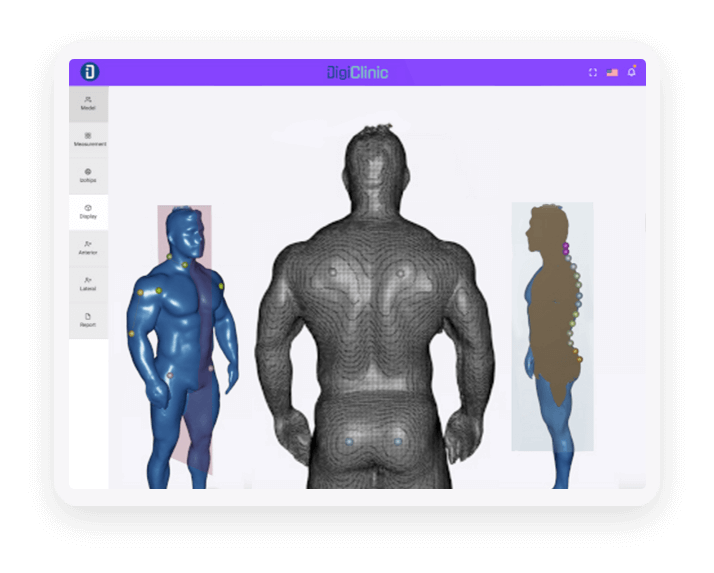
Task: Open the US flag language selector
Action: (612, 72)
